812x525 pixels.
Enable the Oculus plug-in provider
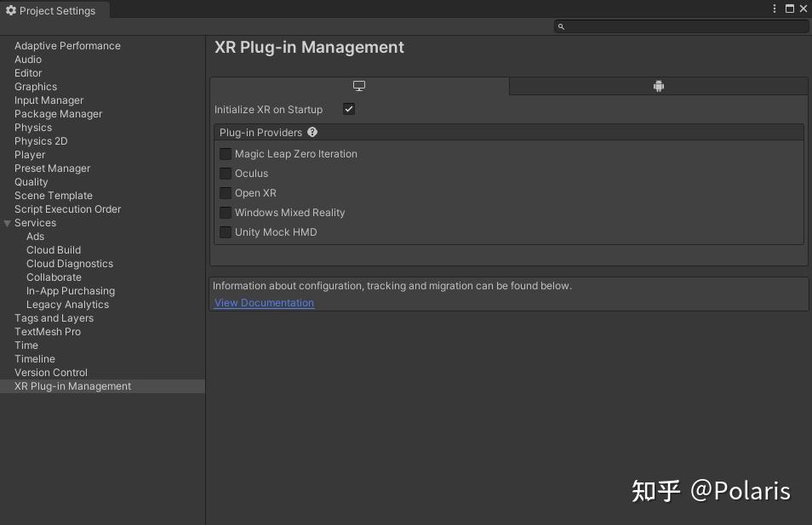pyautogui.click(x=226, y=174)
